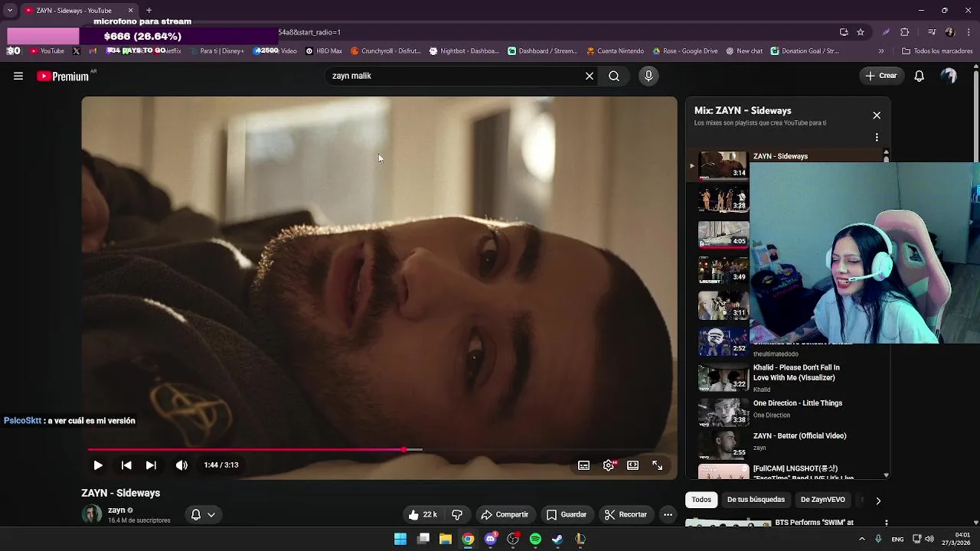Click the 1:44 / 3:13 time display

(221, 465)
